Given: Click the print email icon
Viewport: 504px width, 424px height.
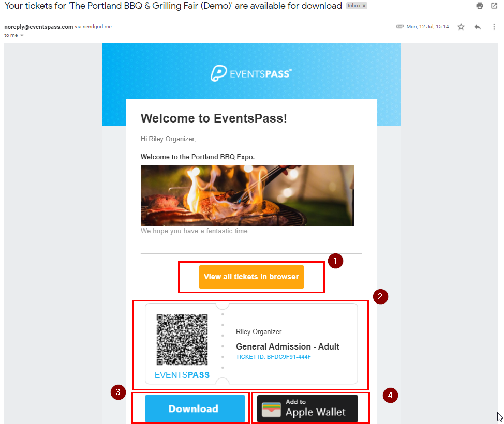Looking at the screenshot, I should coord(480,6).
